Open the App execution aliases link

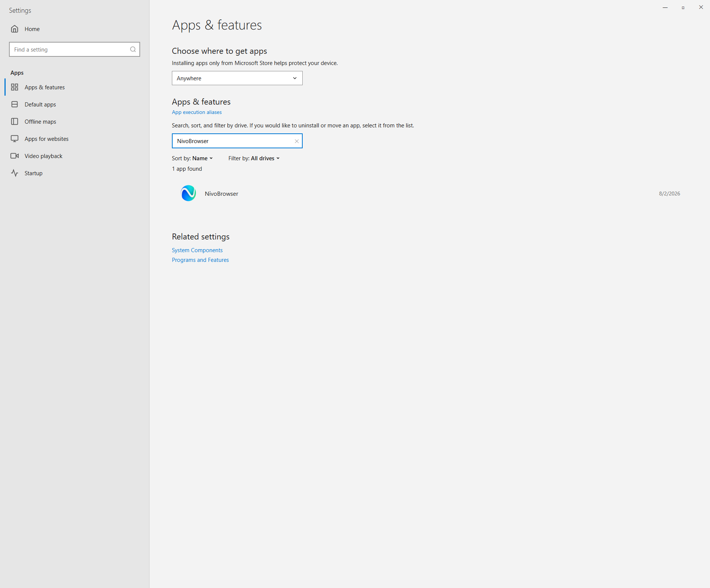(x=197, y=112)
